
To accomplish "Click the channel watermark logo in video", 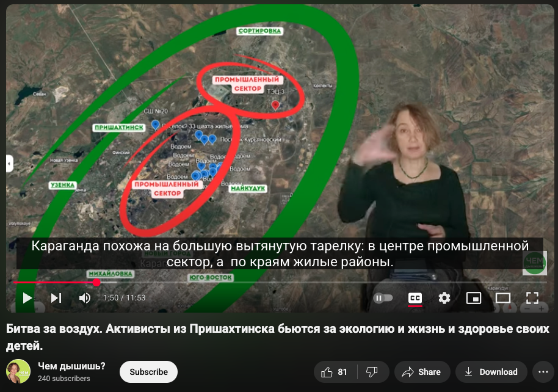I will point(534,263).
